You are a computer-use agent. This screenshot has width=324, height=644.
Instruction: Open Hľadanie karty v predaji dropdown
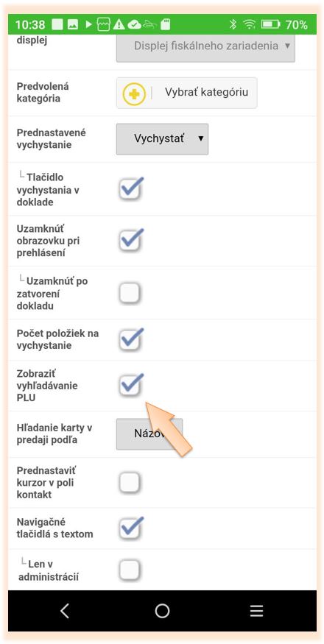pyautogui.click(x=149, y=434)
